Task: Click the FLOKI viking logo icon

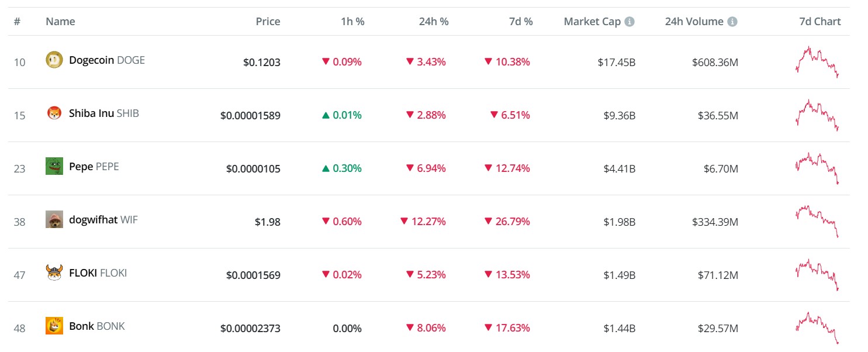Action: click(54, 273)
